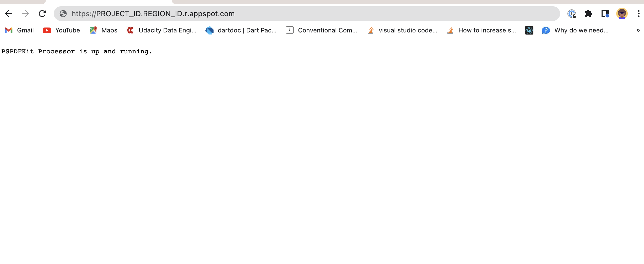Click the site information globe icon

(63, 14)
